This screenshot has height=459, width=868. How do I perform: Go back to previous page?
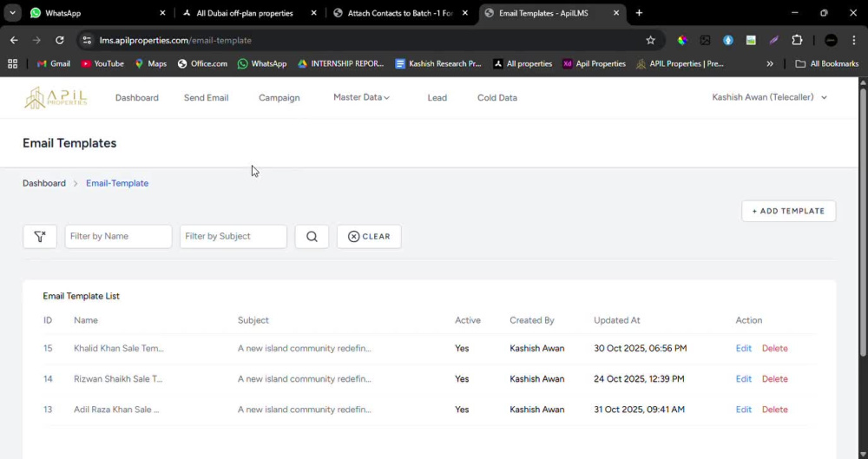click(14, 40)
